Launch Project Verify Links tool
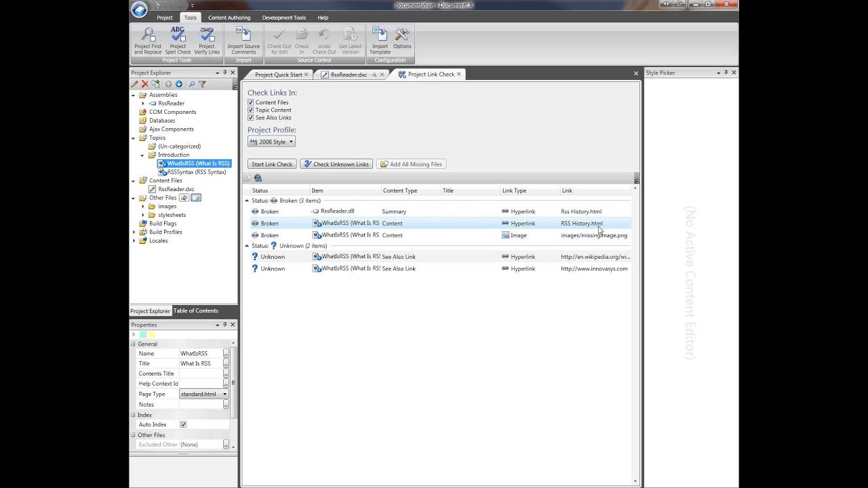Viewport: 868px width, 488px height. point(207,41)
